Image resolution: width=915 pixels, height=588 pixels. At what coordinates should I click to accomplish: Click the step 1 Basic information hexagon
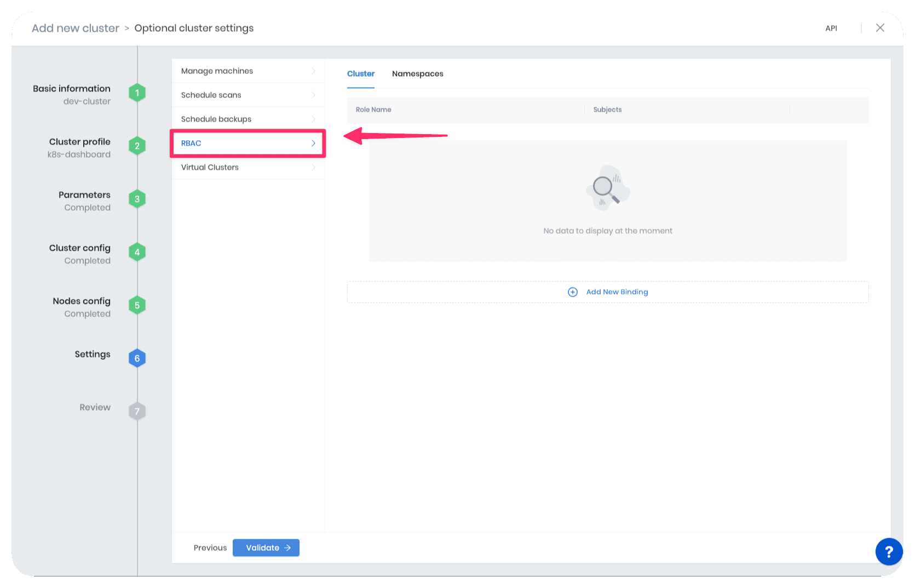(x=137, y=93)
